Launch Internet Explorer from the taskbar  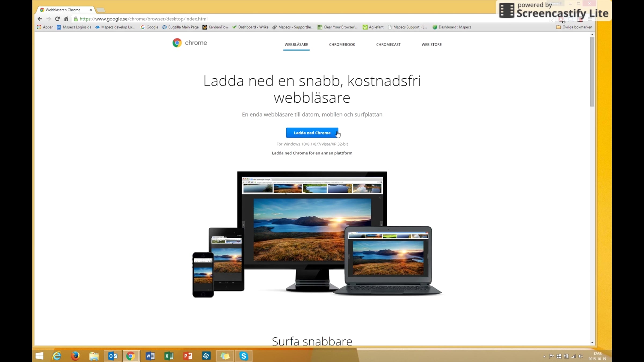tap(57, 356)
